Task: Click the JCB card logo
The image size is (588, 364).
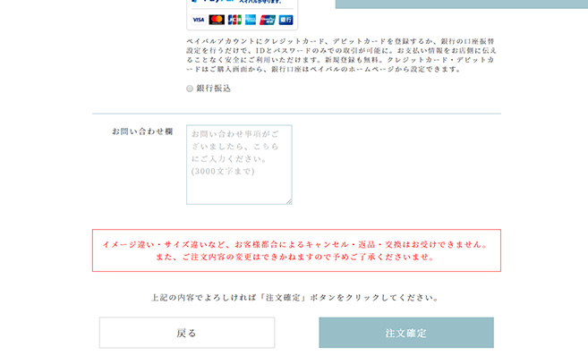Action: pyautogui.click(x=234, y=20)
